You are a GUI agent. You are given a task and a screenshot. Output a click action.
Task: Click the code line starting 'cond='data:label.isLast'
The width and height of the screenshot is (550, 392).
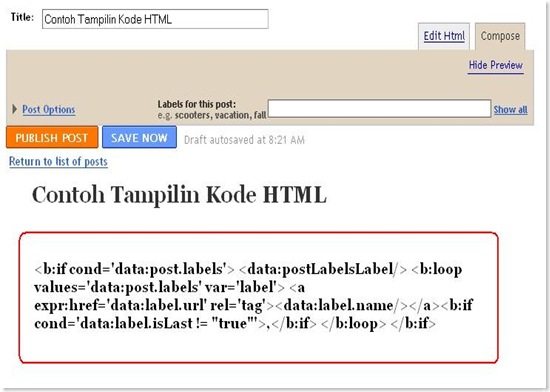click(x=235, y=323)
